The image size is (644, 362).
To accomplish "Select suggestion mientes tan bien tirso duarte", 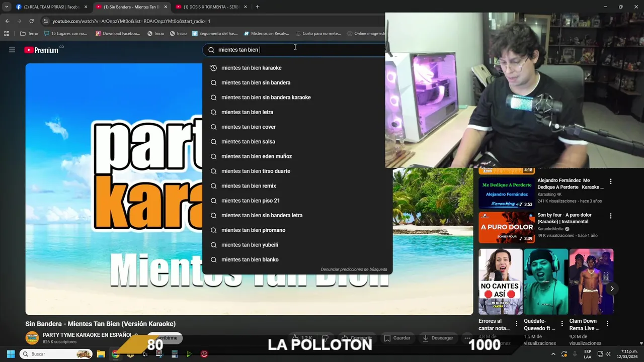I will coord(297,171).
